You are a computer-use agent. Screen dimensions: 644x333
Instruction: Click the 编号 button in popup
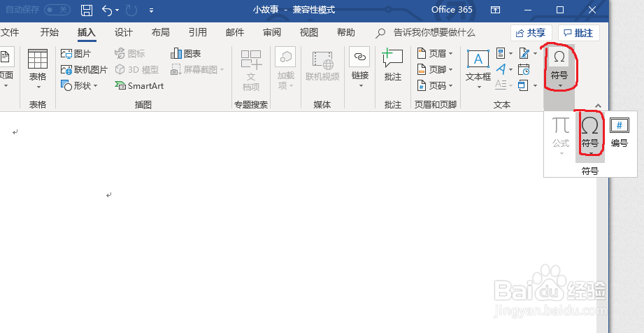(620, 132)
